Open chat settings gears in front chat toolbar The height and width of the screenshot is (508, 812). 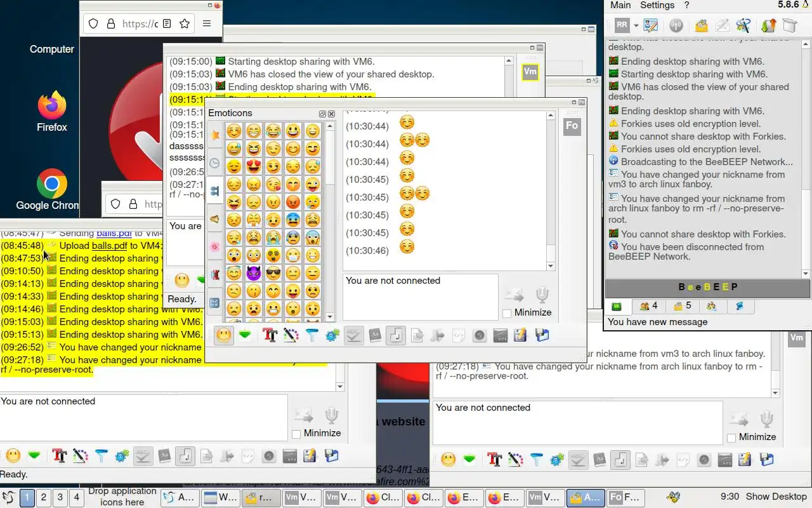tap(332, 335)
